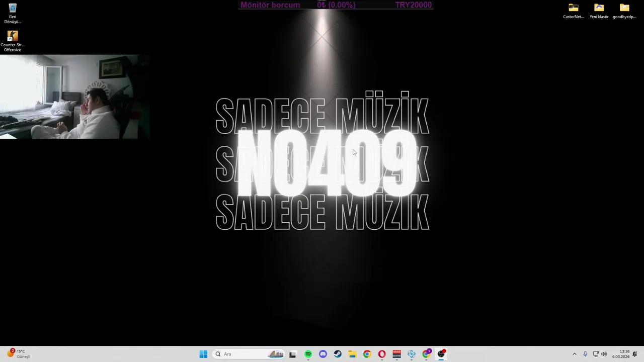The image size is (644, 362).
Task: Click the microphone tray icon
Action: point(585,354)
